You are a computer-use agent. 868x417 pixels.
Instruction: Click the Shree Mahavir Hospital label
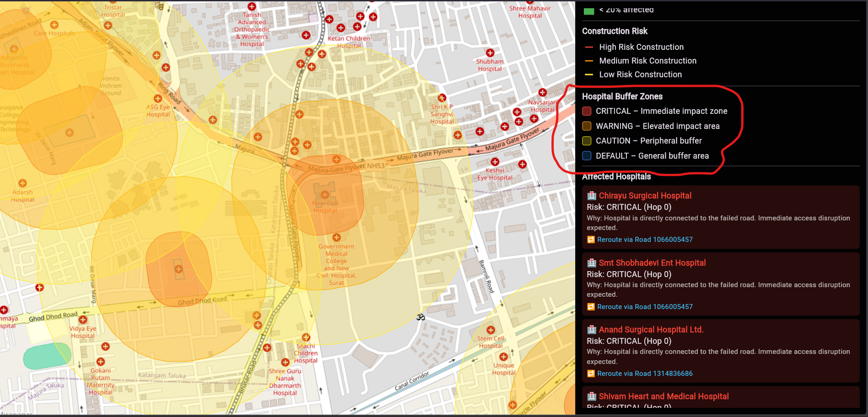click(x=530, y=12)
